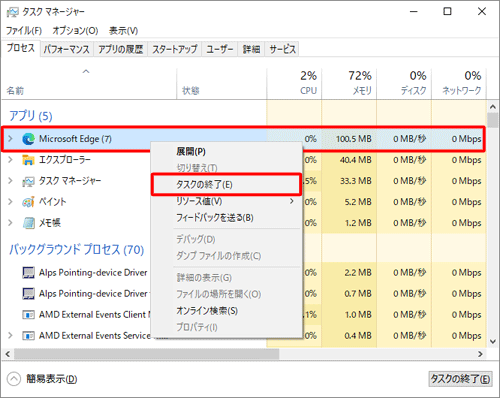
Task: Sort by the ネットワーク column header
Action: pos(459,83)
